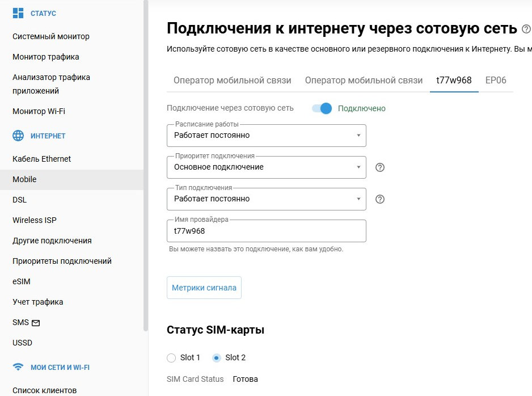Select the first Оператор мобильной связи tab
The image size is (532, 396).
232,80
